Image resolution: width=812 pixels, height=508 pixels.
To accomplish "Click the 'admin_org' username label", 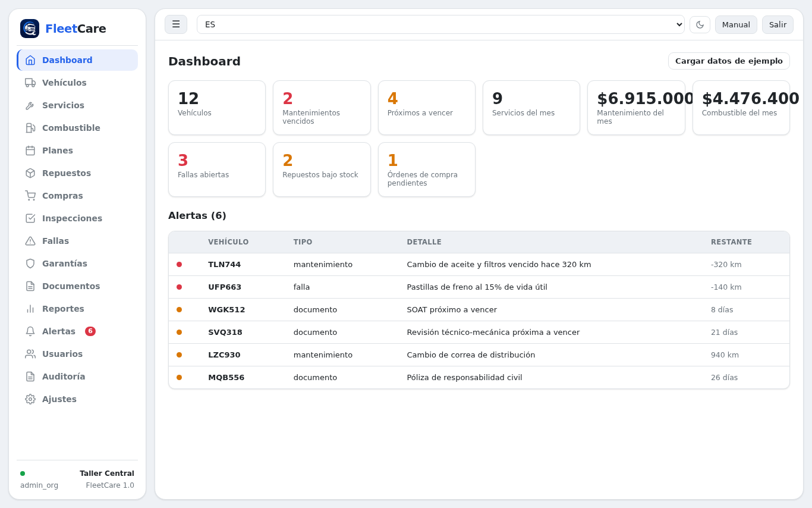I will point(39,485).
